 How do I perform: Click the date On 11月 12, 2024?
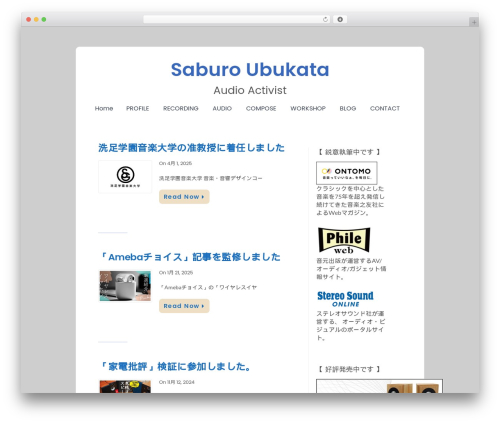click(177, 382)
